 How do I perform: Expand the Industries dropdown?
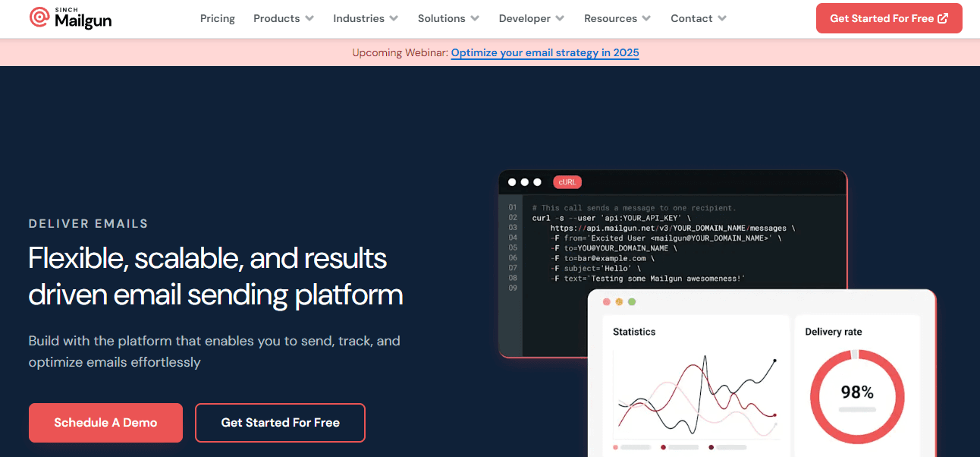365,18
